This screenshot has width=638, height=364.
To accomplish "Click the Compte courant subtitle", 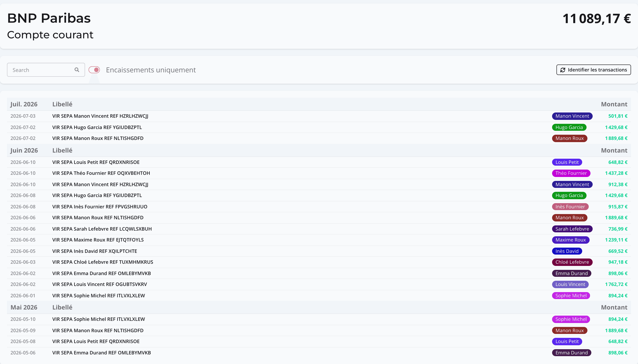I will (50, 35).
